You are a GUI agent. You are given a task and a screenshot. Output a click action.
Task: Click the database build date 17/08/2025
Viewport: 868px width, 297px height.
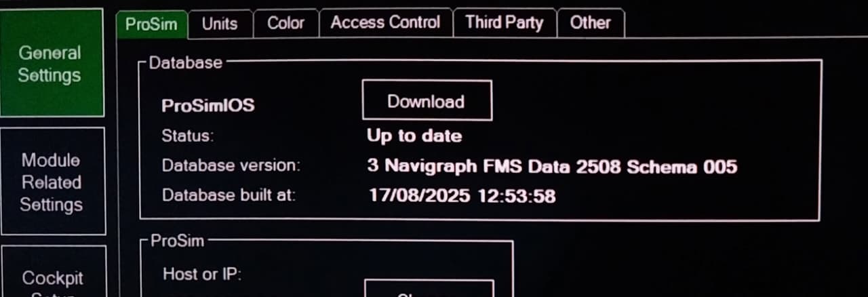coord(419,197)
